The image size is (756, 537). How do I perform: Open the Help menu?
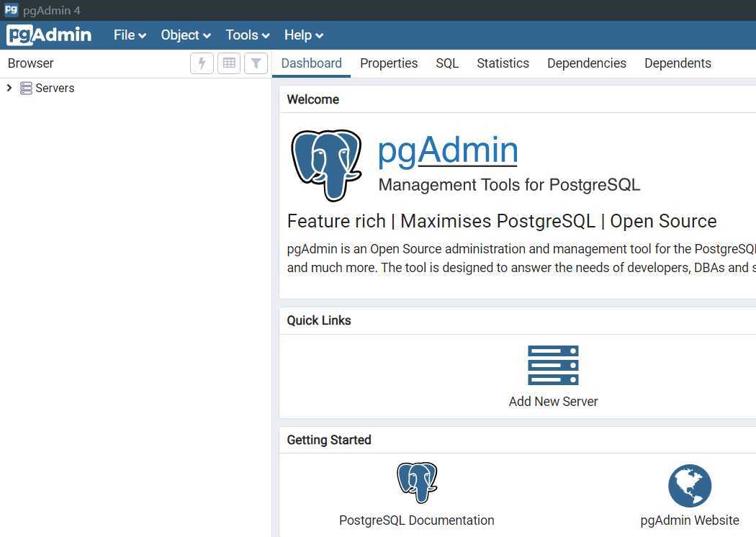303,35
